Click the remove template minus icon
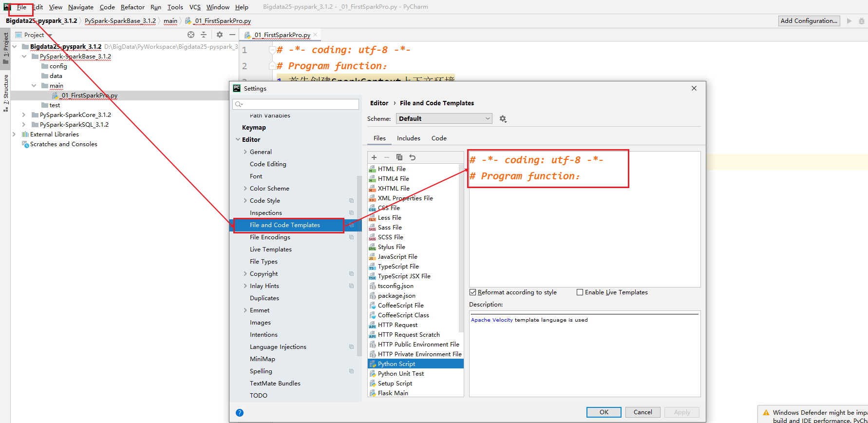This screenshot has height=423, width=868. (387, 157)
